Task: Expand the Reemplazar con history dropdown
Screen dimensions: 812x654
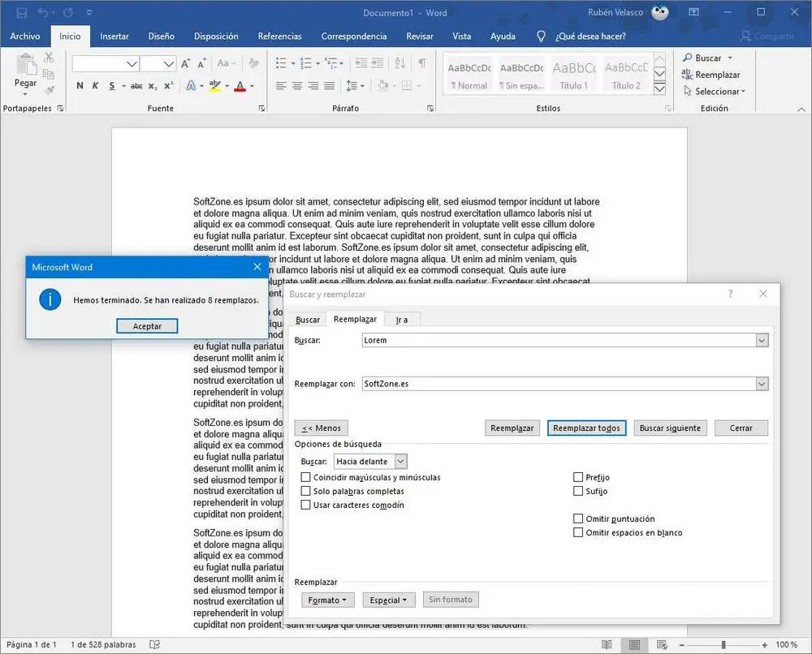Action: coord(762,384)
